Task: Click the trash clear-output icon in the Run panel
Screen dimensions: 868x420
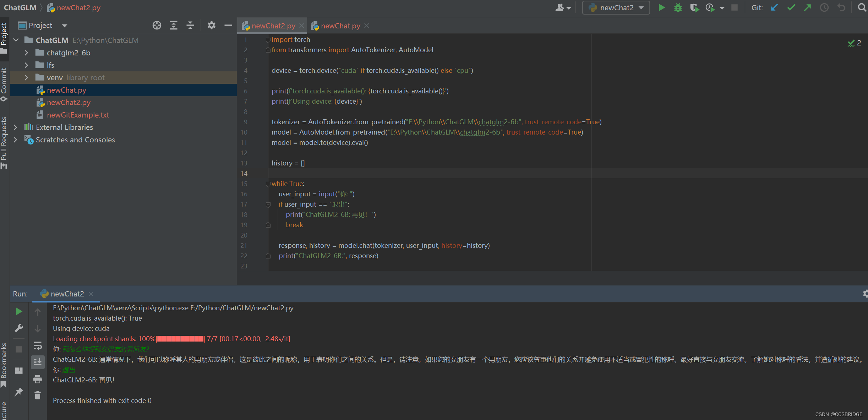Action: [x=38, y=395]
